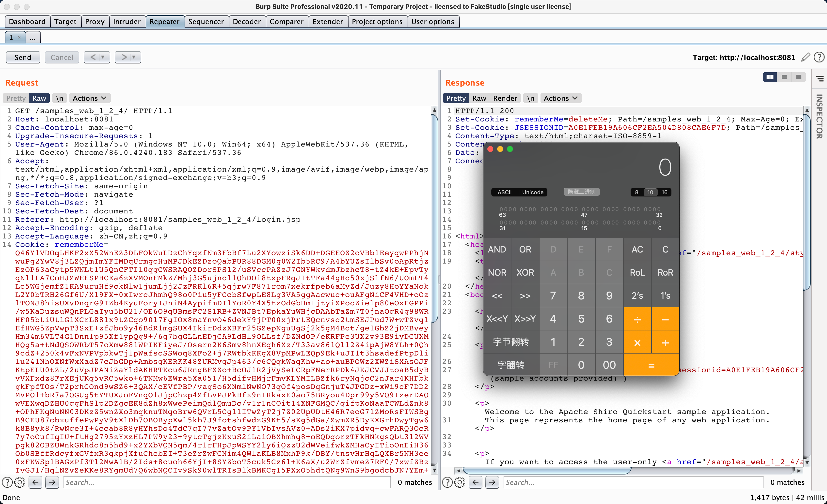Click the Send button
827x504 pixels.
(23, 57)
